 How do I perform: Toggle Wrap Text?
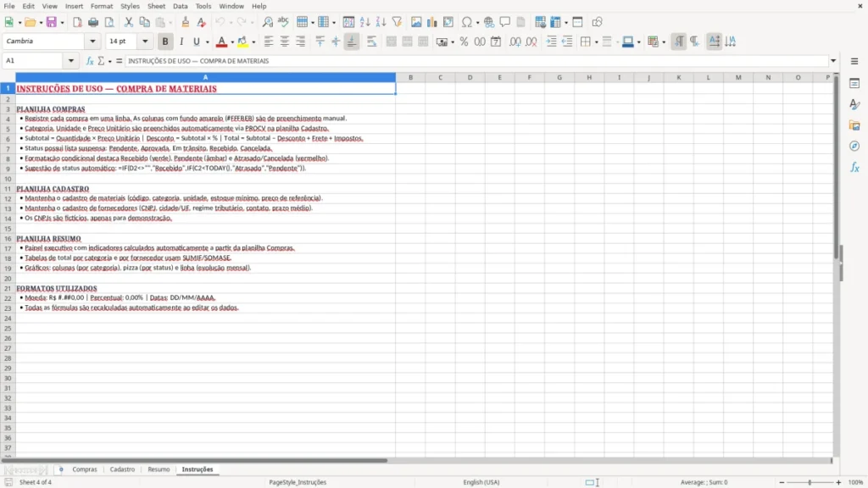(x=371, y=42)
